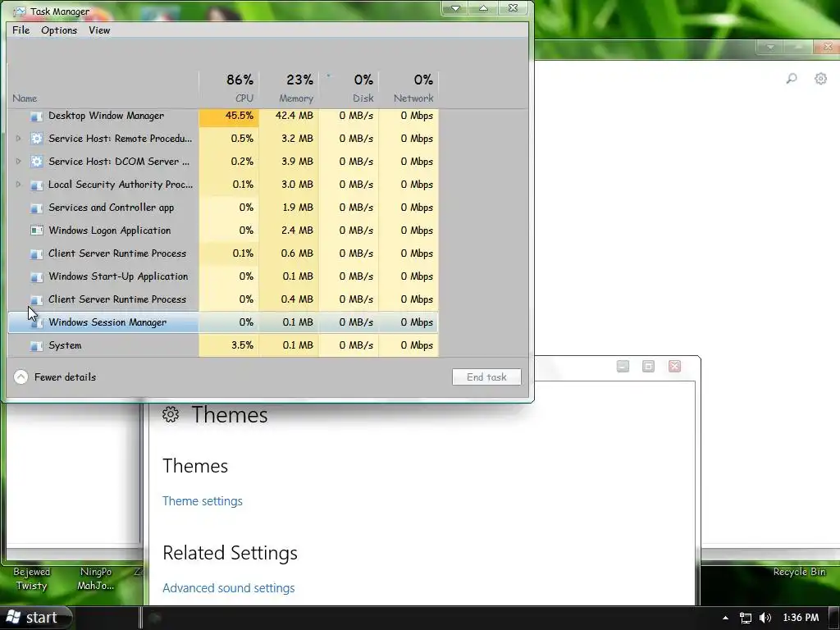Click the settings gear icon in background window
The height and width of the screenshot is (630, 840).
click(x=820, y=79)
